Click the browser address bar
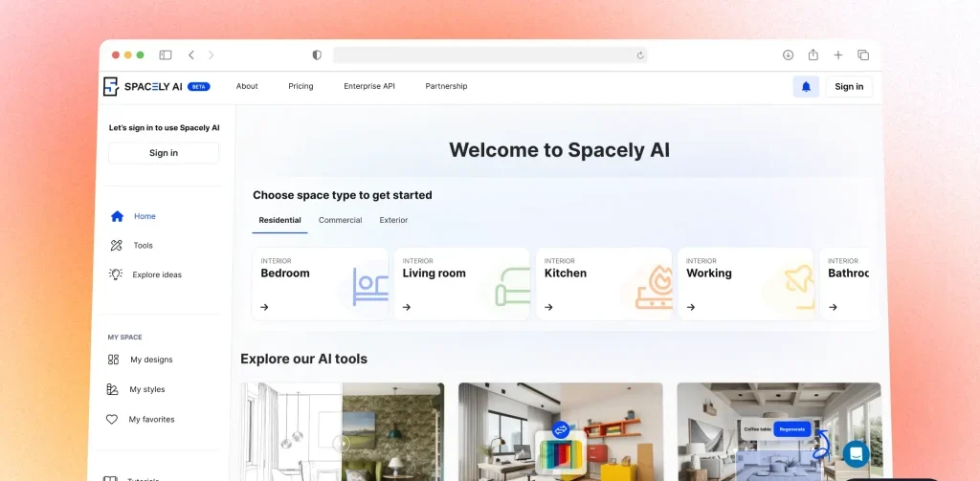The width and height of the screenshot is (980, 481). [488, 55]
